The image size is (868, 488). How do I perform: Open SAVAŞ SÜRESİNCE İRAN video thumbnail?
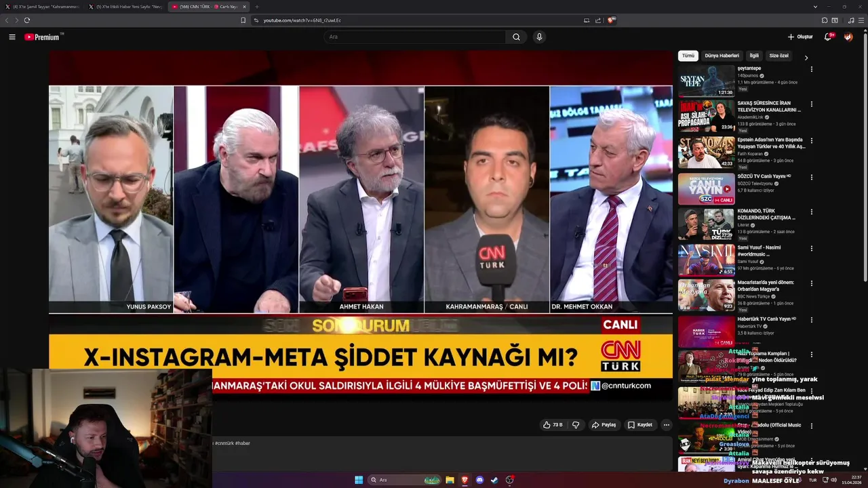pyautogui.click(x=707, y=117)
